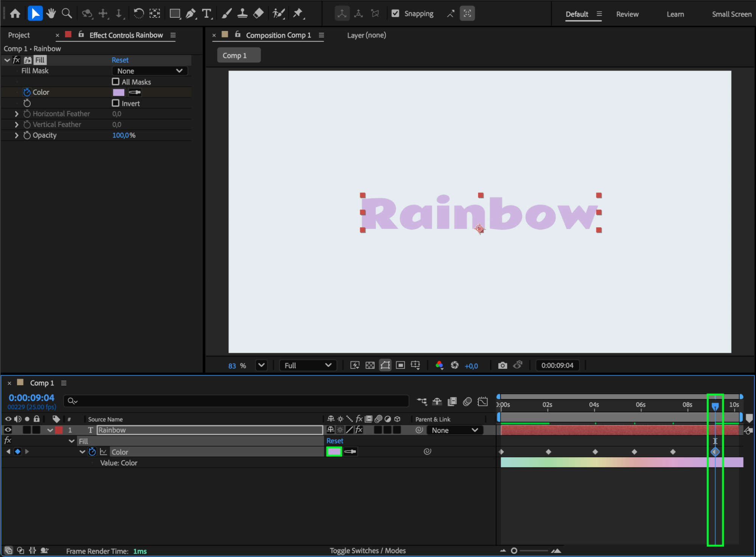Enable the All Masks checkbox

116,82
